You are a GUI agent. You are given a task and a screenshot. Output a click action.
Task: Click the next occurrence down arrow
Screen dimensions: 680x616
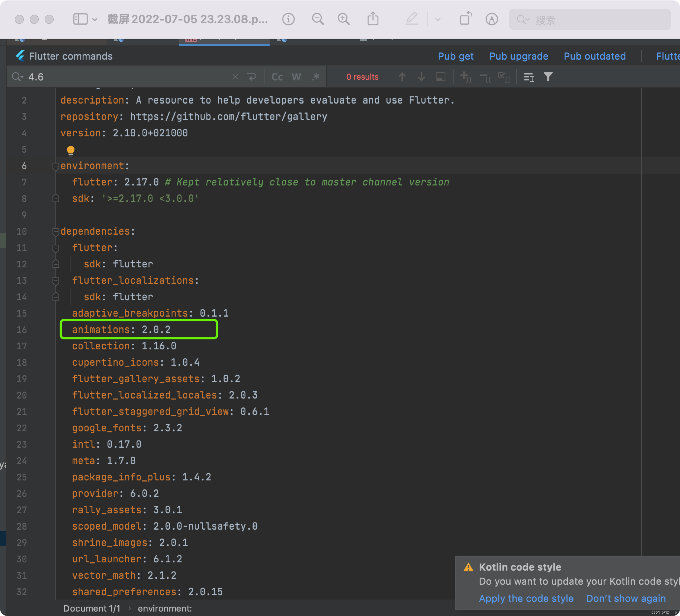421,77
